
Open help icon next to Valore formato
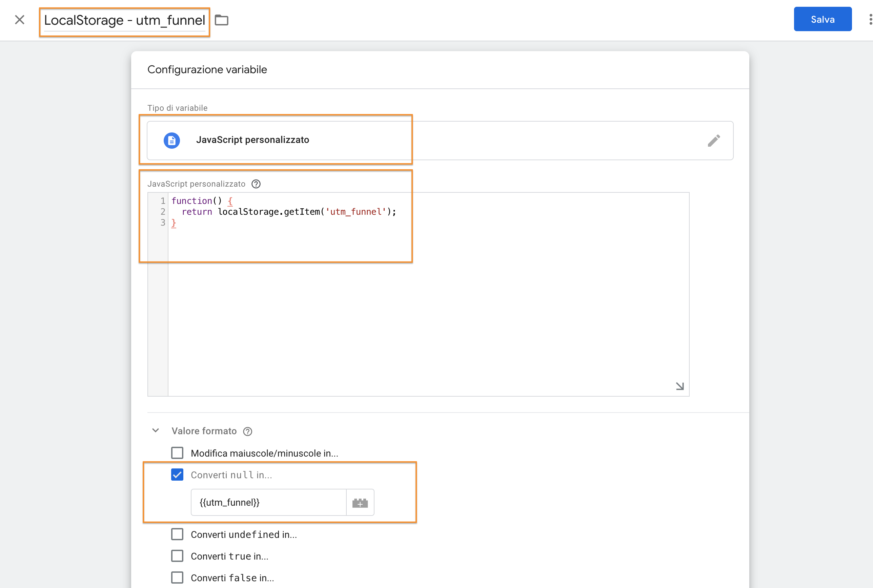point(248,431)
